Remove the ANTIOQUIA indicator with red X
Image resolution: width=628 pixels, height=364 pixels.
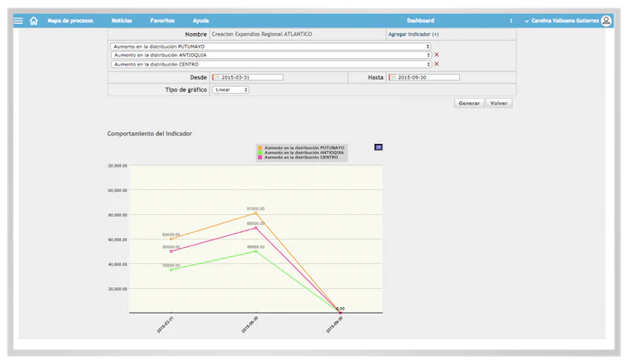437,55
